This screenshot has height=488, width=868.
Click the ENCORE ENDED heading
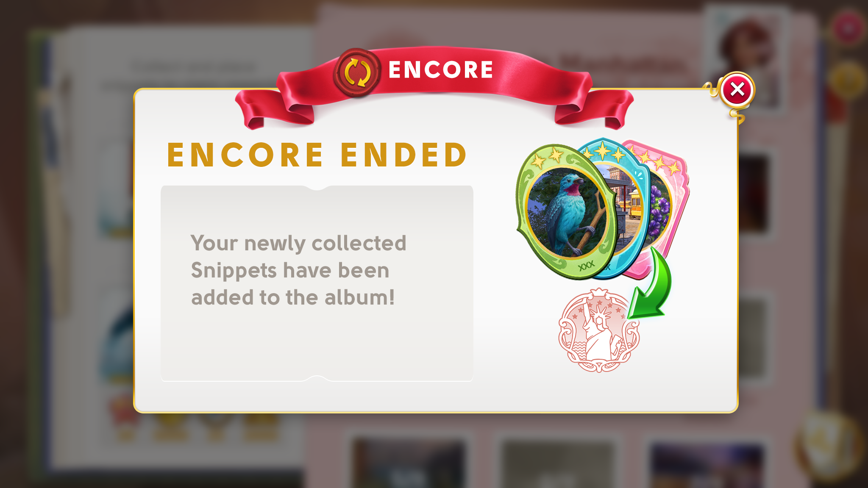click(317, 155)
